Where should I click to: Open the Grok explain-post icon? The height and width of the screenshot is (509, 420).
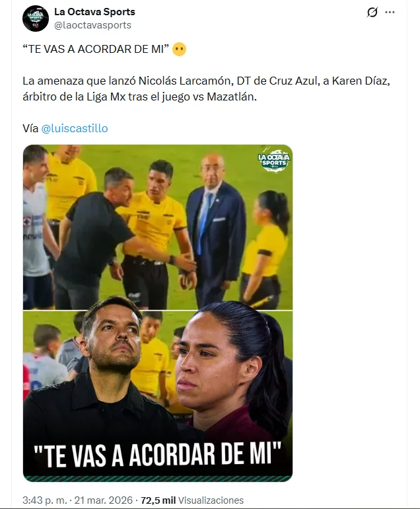pyautogui.click(x=372, y=13)
